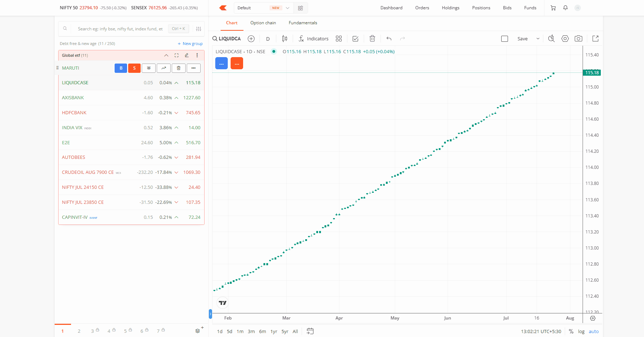Set chart range to 6m
The width and height of the screenshot is (644, 337).
(x=262, y=331)
